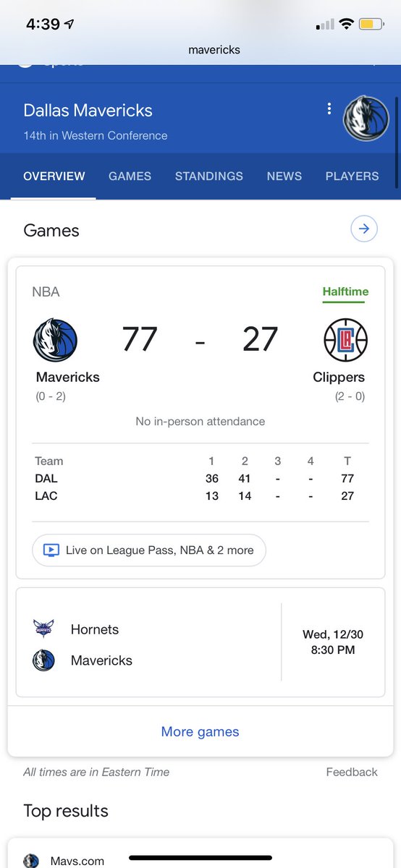This screenshot has height=868, width=401.
Task: Open the three-dot menu beside Dallas Mavericks
Action: click(329, 109)
